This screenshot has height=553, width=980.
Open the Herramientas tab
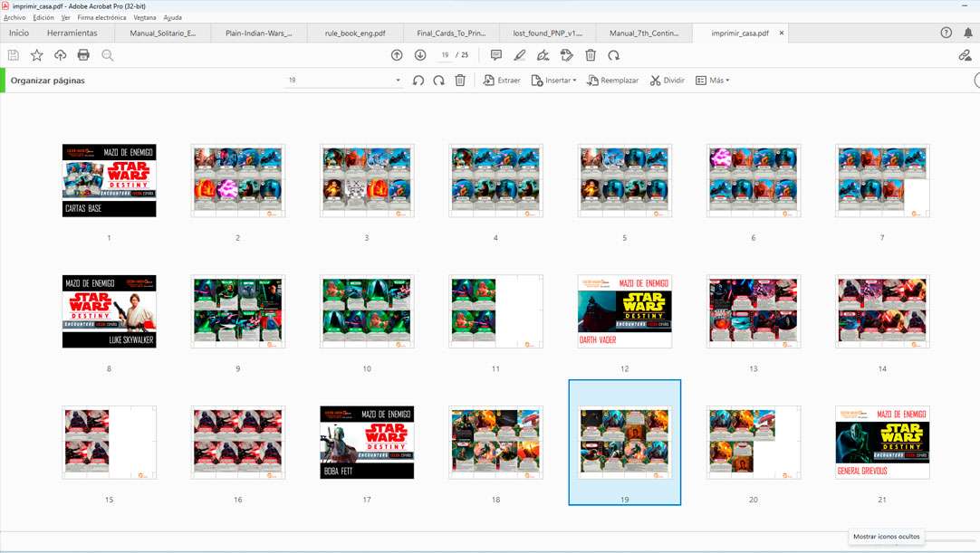point(72,33)
